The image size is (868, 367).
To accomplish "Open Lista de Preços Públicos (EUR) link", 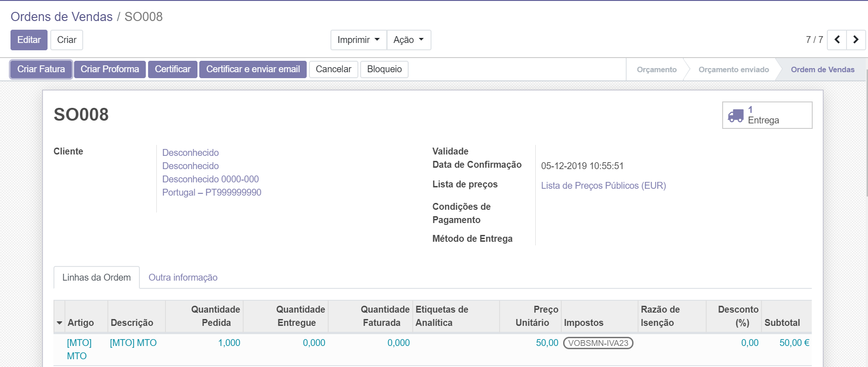I will coord(603,186).
